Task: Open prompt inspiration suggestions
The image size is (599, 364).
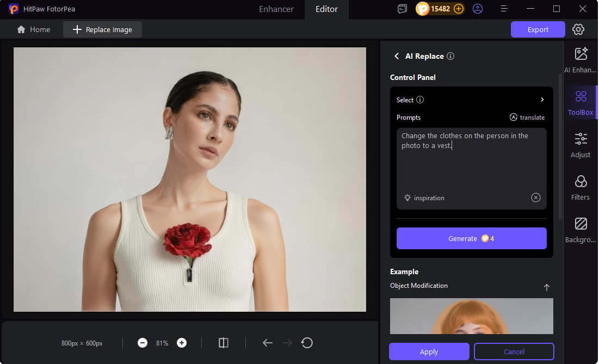Action: click(x=424, y=198)
